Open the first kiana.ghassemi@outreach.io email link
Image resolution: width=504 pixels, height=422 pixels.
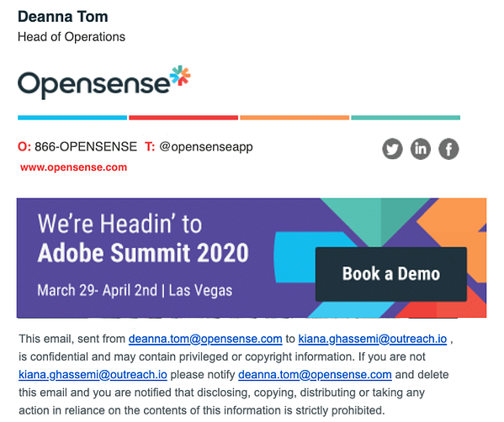[x=373, y=339]
